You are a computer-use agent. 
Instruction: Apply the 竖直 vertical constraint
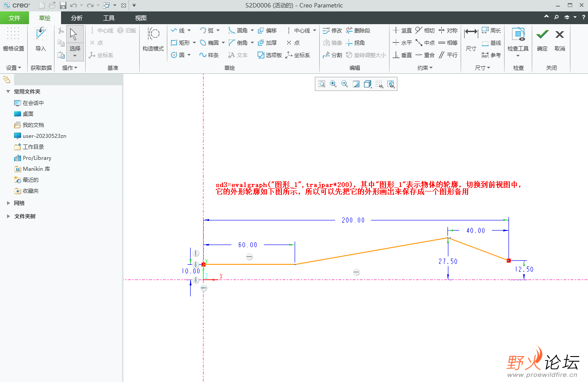tap(402, 30)
